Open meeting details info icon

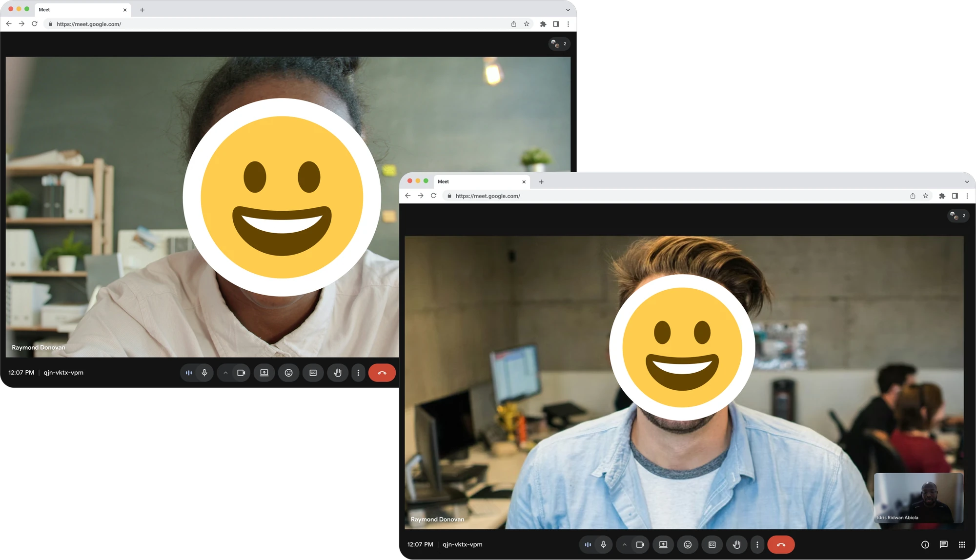point(925,544)
